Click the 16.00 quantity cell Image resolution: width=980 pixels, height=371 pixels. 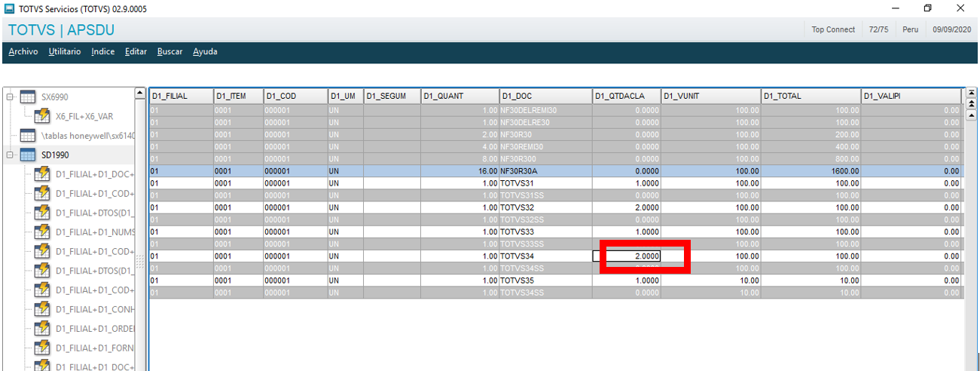pos(459,171)
